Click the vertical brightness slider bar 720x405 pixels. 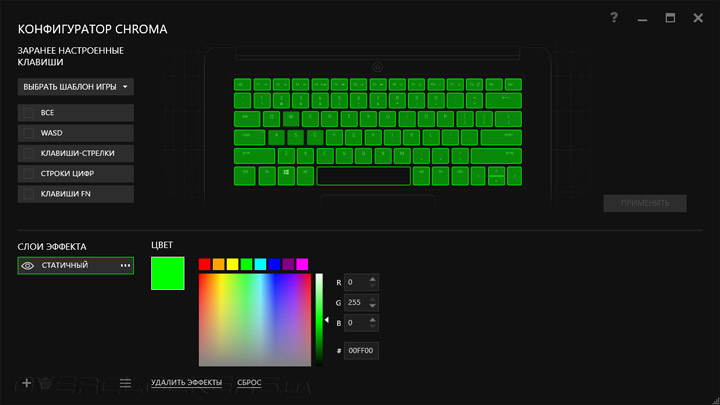[x=319, y=320]
